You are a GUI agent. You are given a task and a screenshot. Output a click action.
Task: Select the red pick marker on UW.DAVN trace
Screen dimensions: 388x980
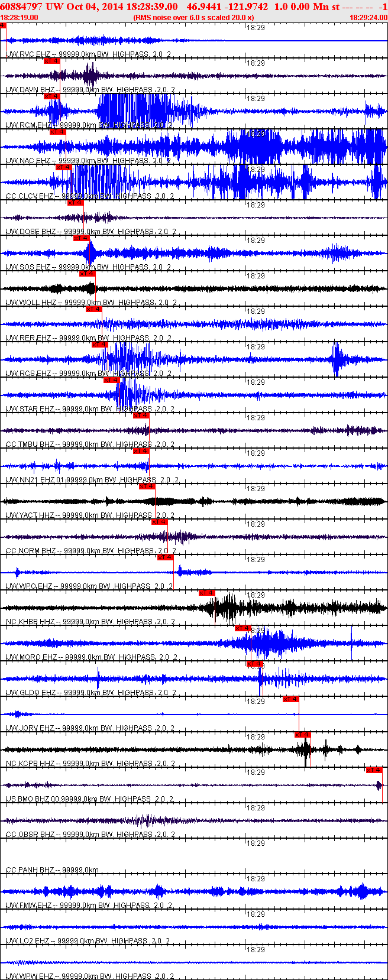coord(52,60)
